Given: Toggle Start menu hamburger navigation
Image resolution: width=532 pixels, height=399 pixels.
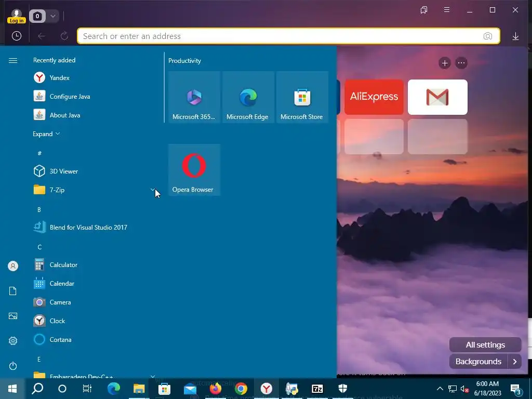Looking at the screenshot, I should pos(13,60).
